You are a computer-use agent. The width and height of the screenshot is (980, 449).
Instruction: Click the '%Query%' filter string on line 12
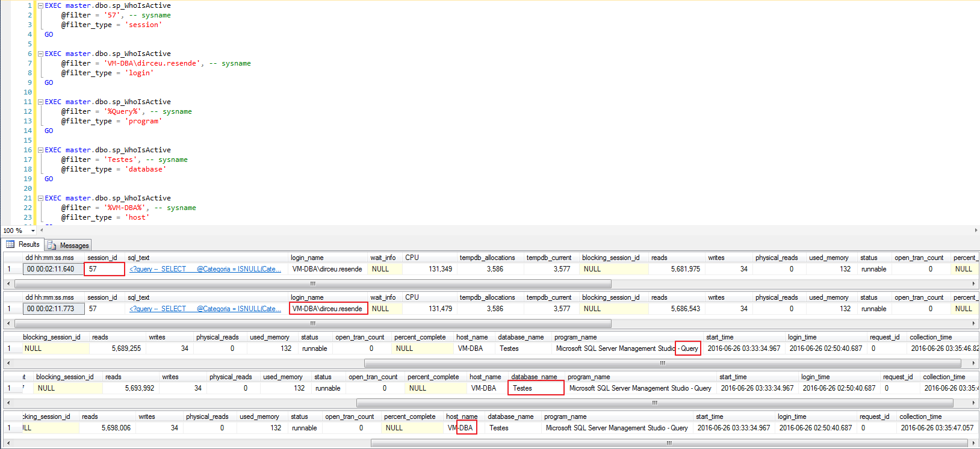(123, 111)
